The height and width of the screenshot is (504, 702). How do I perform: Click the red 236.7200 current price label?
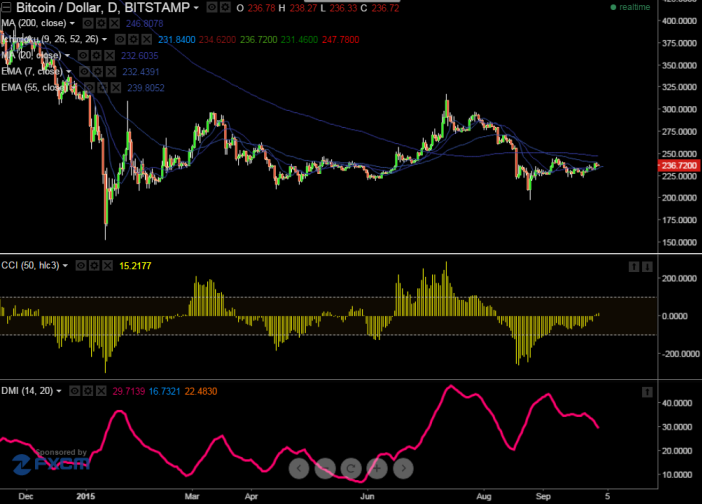pos(679,166)
